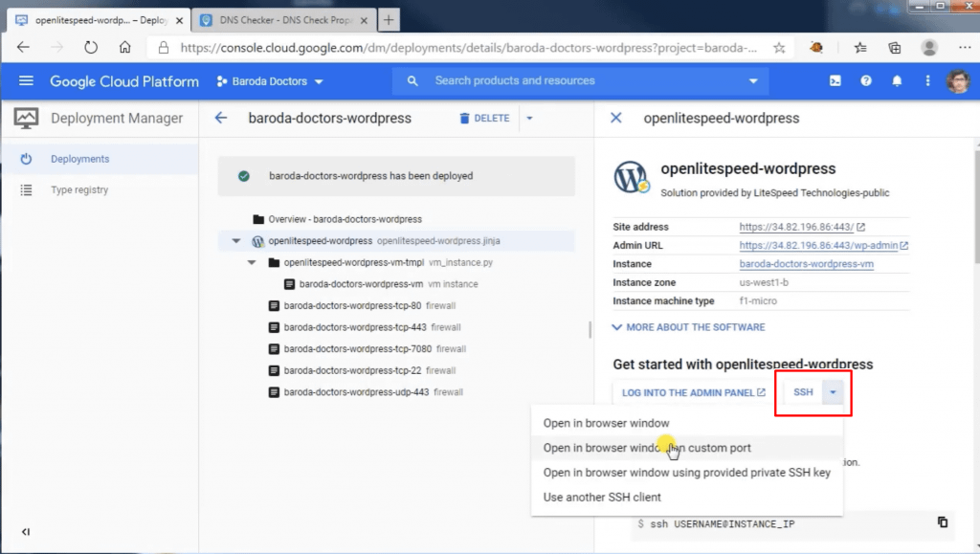Open a new browser tab
The width and height of the screenshot is (980, 554).
[389, 20]
